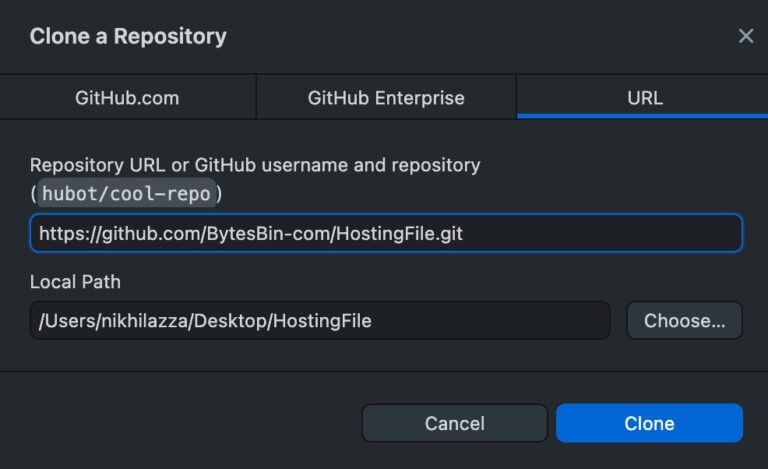768x469 pixels.
Task: Click the Clone a Repository title
Action: tap(128, 36)
